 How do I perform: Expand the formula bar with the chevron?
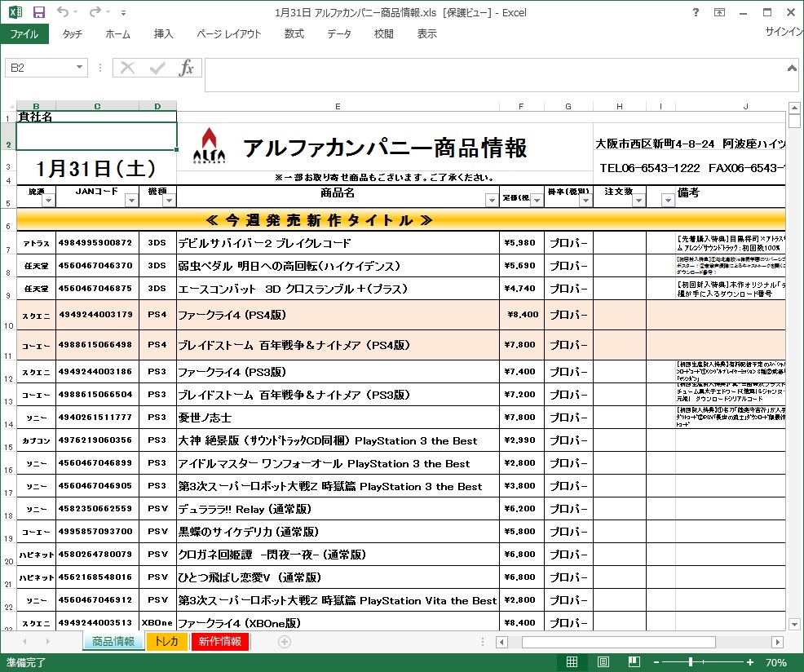[x=793, y=68]
